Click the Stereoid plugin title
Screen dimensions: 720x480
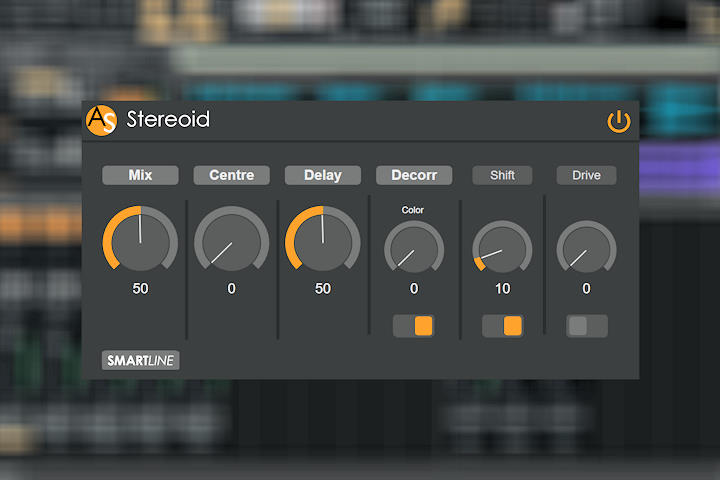[x=168, y=119]
